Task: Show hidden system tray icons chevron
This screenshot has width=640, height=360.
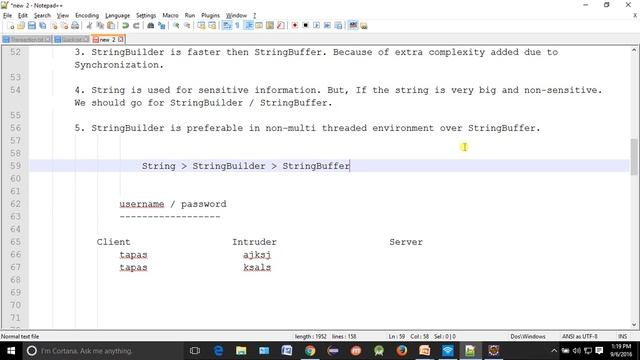Action: pyautogui.click(x=554, y=351)
